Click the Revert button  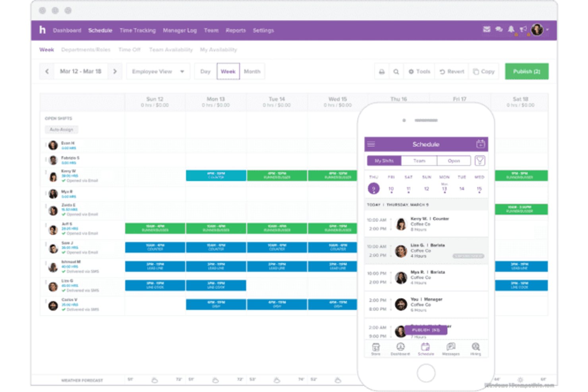452,71
